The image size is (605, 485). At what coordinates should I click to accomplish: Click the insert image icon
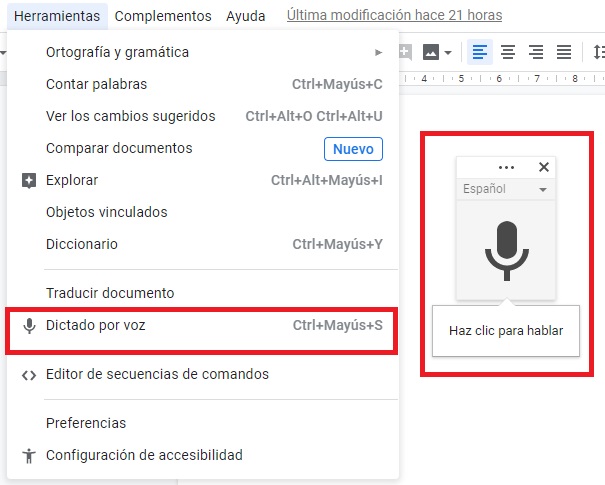[x=431, y=52]
